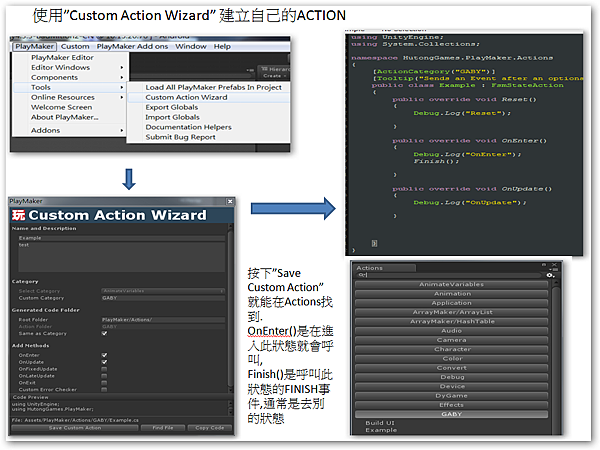600x450 pixels.
Task: Close the Custom Action Wizard window
Action: pyautogui.click(x=230, y=201)
